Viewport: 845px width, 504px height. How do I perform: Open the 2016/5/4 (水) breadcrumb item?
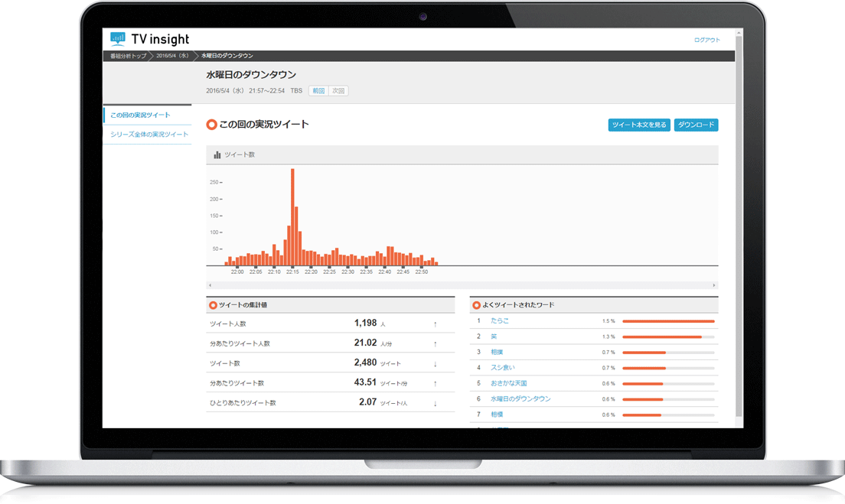(172, 56)
